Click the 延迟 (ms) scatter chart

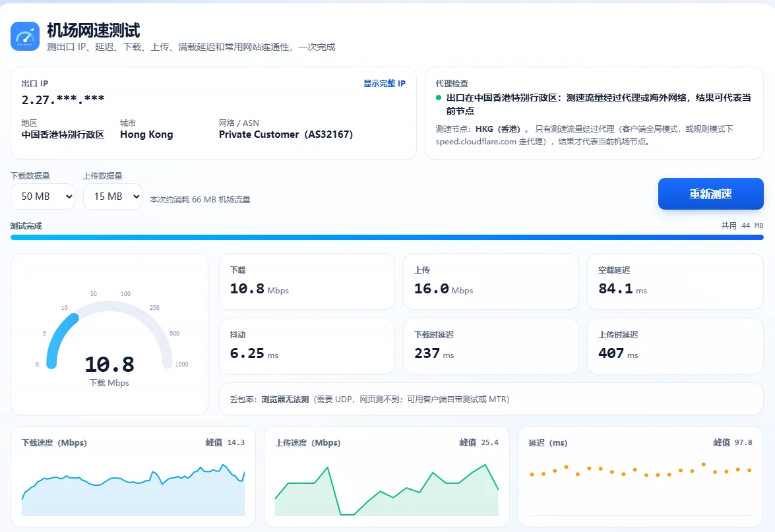[640, 490]
